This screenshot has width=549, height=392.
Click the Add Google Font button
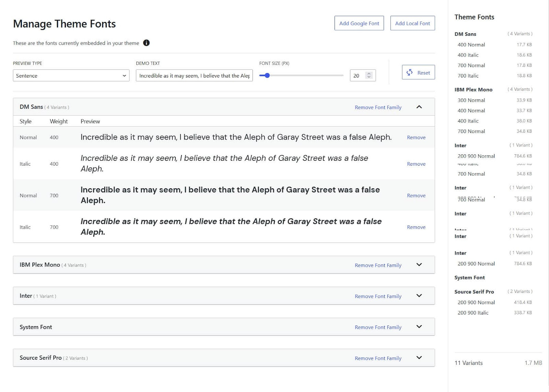(x=359, y=23)
